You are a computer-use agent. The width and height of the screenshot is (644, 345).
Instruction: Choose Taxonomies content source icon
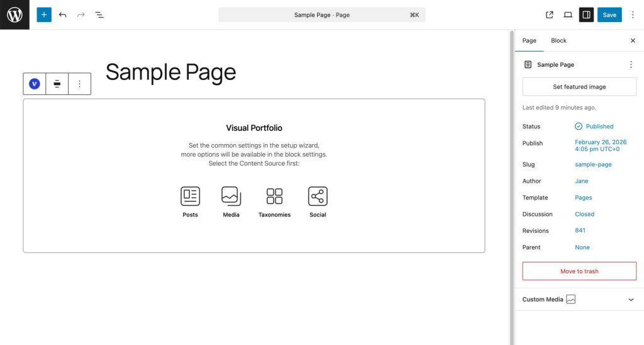(x=274, y=196)
